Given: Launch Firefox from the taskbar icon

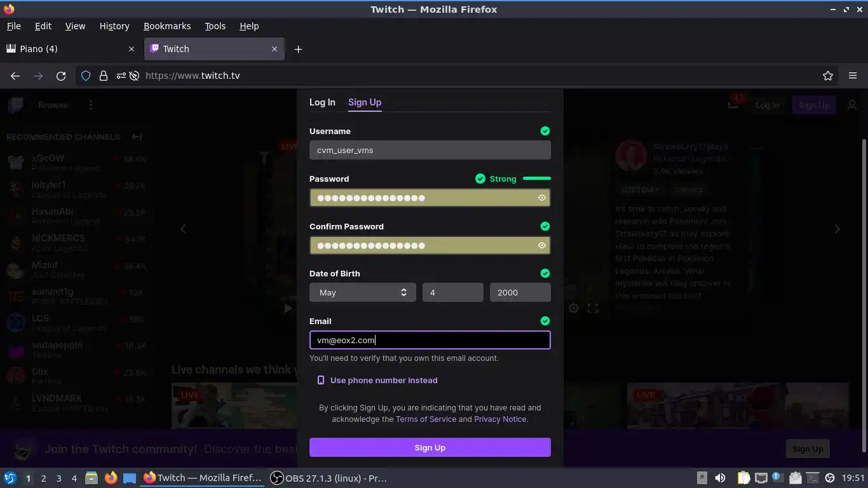Looking at the screenshot, I should (x=111, y=478).
